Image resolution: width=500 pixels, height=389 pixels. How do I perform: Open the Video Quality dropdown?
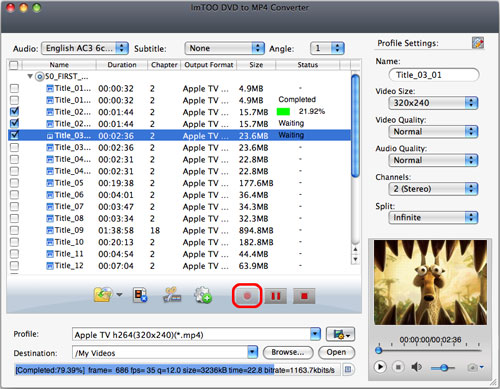(x=433, y=132)
